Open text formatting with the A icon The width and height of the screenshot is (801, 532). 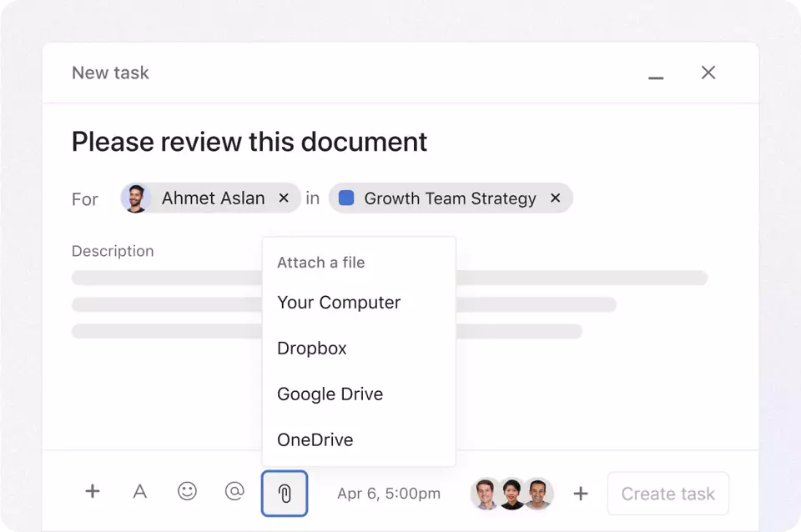point(139,492)
